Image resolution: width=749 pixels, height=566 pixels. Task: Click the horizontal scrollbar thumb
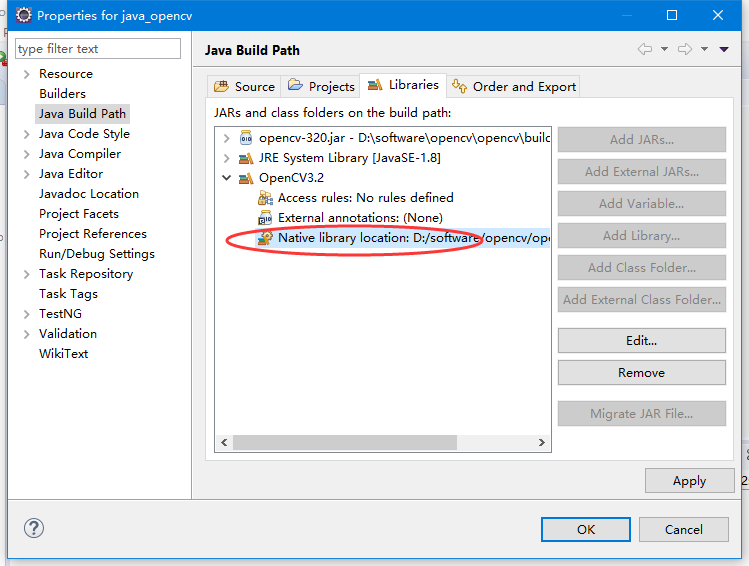click(x=344, y=442)
